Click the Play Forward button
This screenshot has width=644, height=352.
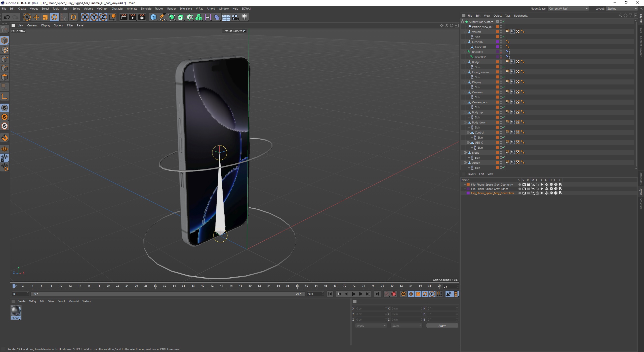click(353, 294)
